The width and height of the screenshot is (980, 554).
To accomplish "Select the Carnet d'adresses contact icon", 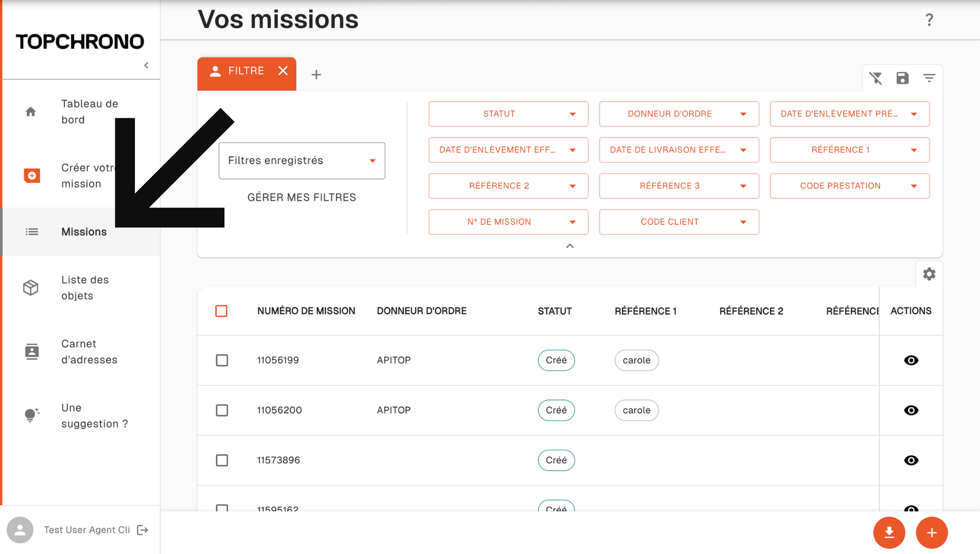I will pos(31,351).
